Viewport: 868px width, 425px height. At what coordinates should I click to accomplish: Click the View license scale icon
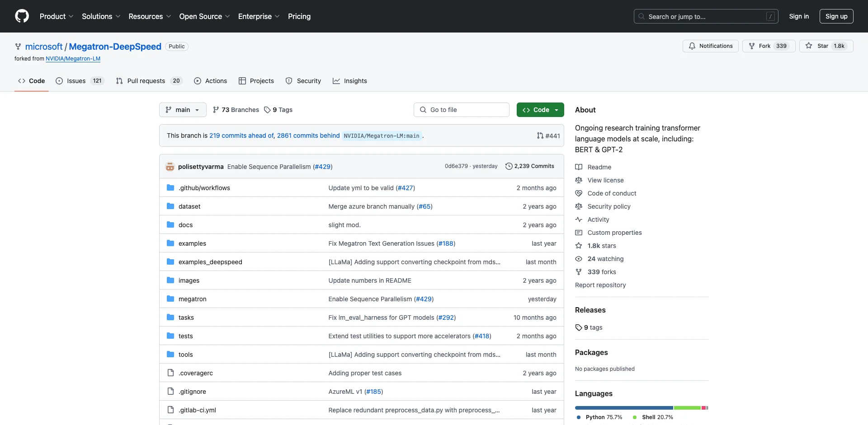tap(579, 180)
